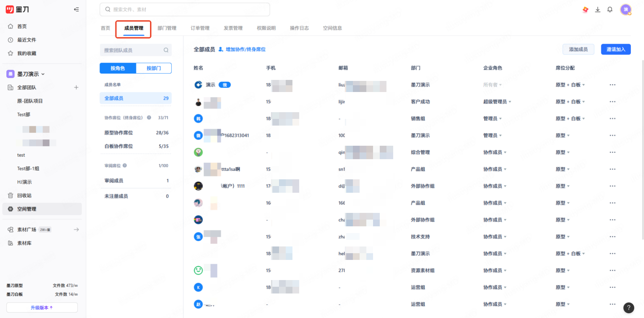This screenshot has width=644, height=318.
Task: Open role dropdown for the 销售组 row
Action: pos(493,119)
